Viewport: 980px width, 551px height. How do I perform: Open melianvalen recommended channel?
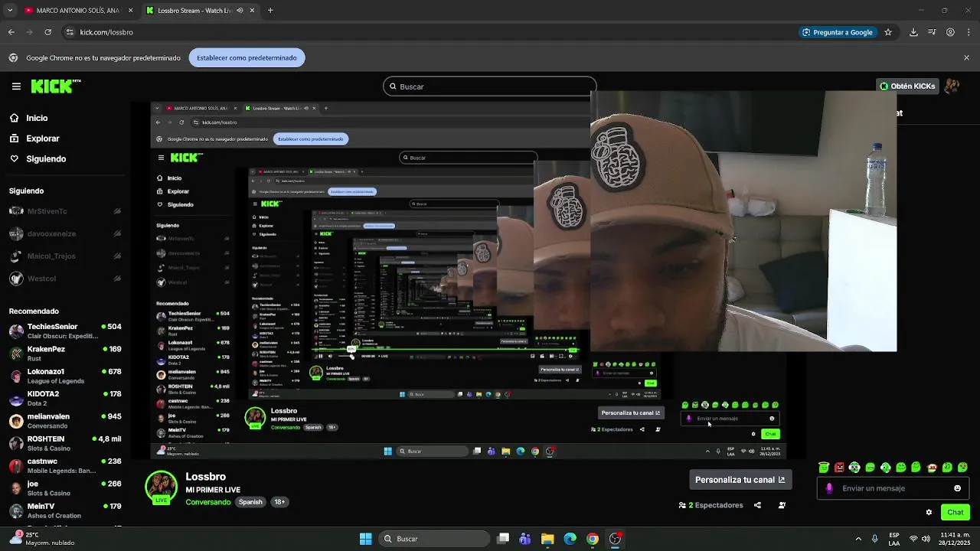(65, 421)
